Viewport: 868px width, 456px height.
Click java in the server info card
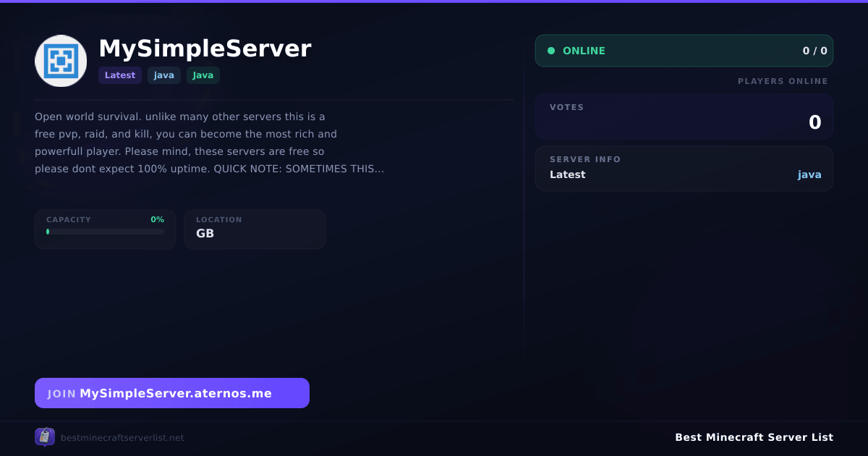click(809, 174)
